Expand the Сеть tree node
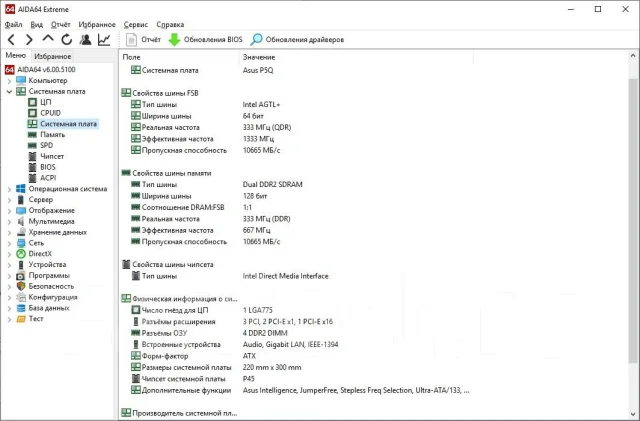 point(9,243)
